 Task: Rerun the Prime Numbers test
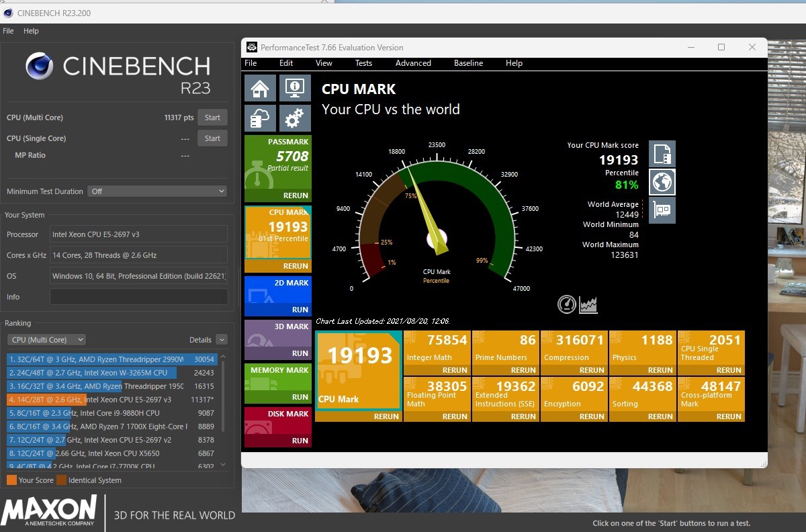coord(523,370)
